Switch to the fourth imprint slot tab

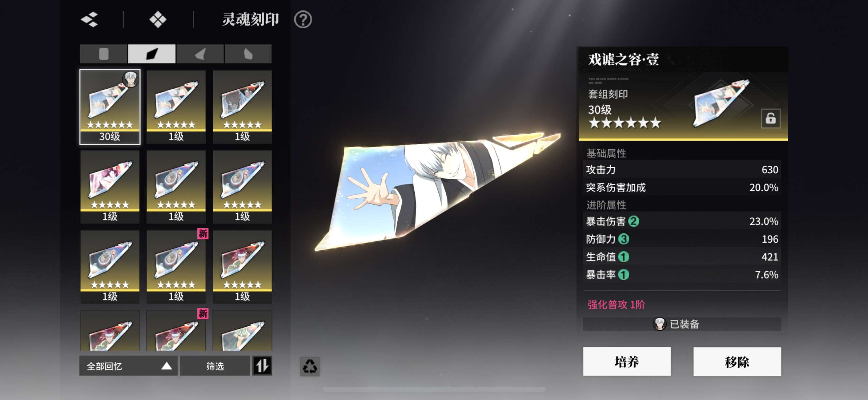(x=248, y=54)
